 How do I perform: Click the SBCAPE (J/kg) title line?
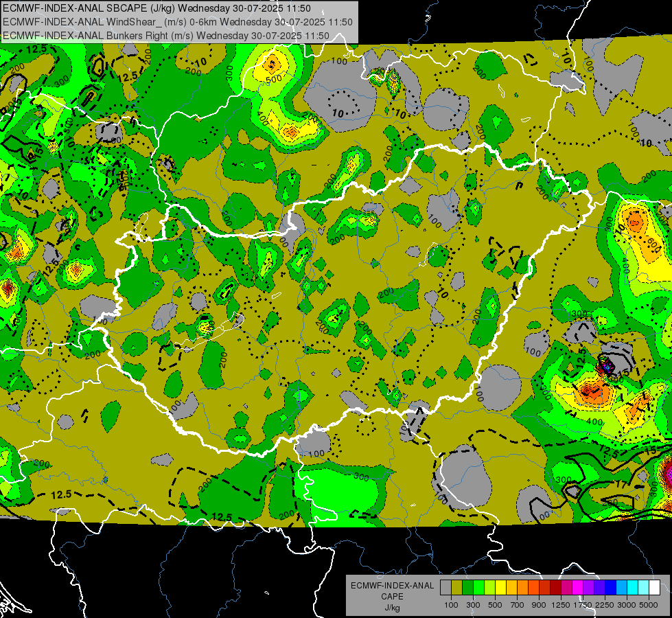[157, 8]
